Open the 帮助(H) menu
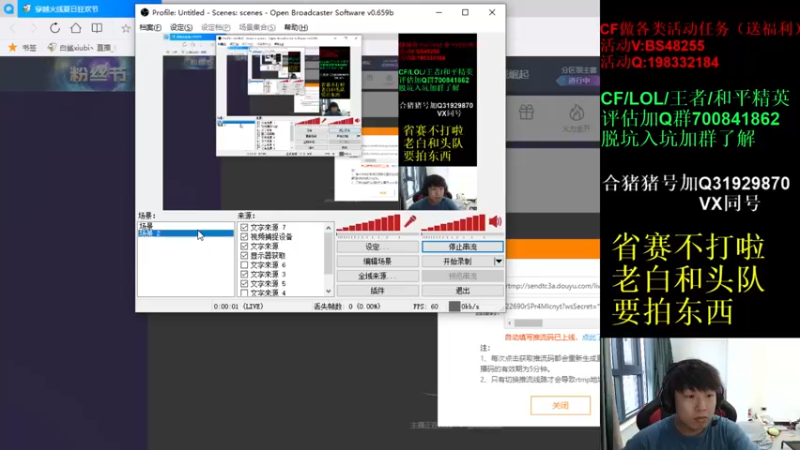800x450 pixels. 296,27
